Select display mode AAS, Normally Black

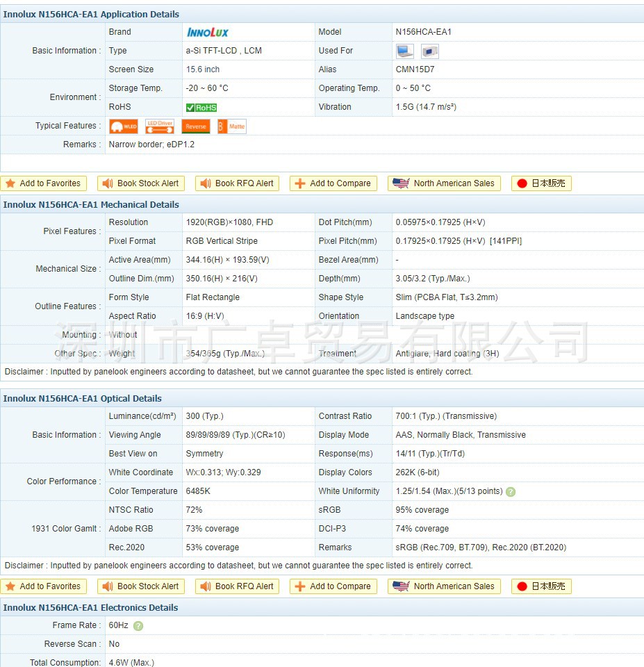pos(461,435)
